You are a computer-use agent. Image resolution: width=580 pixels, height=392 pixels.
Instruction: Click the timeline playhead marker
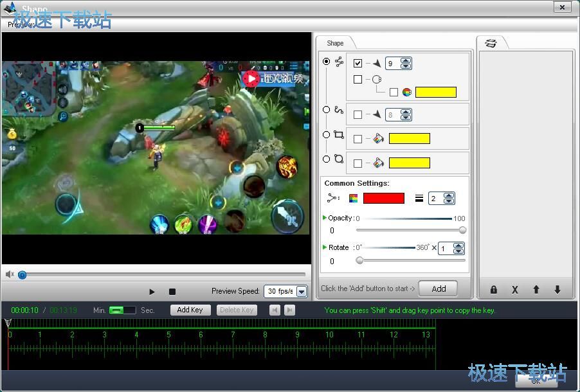point(8,323)
